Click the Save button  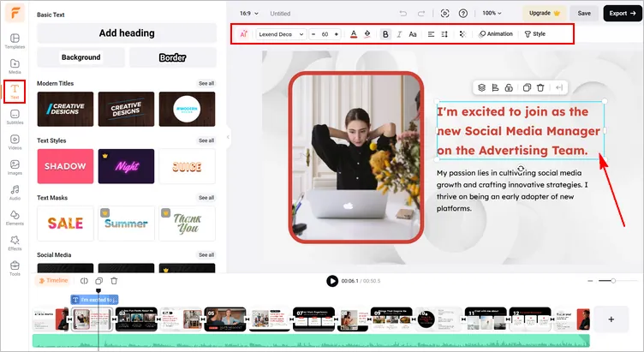tap(584, 13)
